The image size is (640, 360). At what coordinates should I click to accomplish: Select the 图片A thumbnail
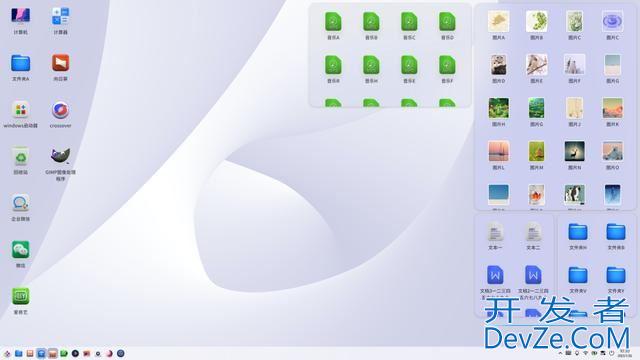click(x=498, y=22)
